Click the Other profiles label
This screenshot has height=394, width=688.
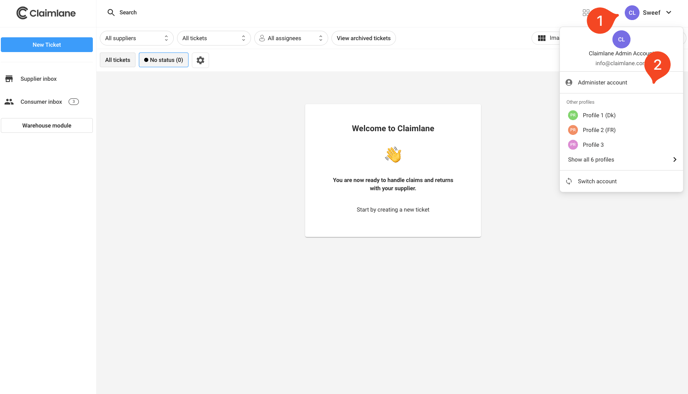tap(580, 102)
